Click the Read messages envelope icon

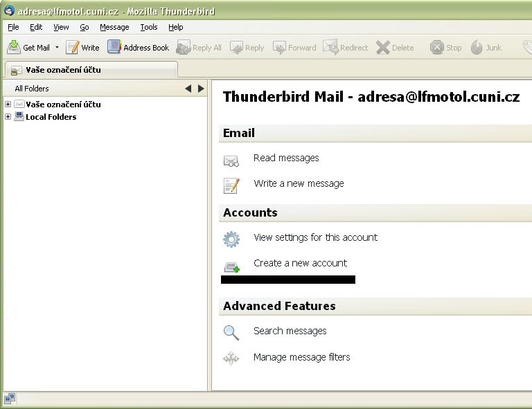point(231,161)
